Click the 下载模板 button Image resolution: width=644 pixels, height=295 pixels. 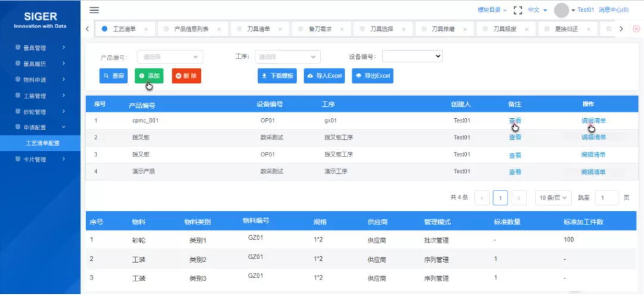(277, 76)
